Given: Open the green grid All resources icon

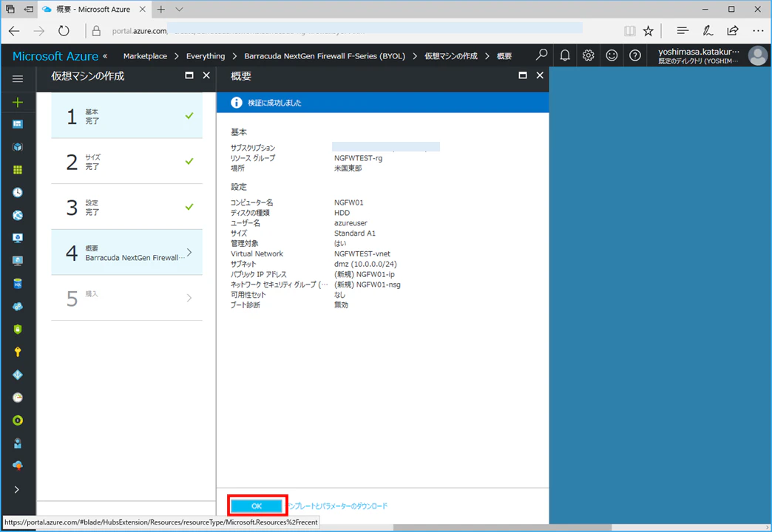Looking at the screenshot, I should tap(18, 170).
